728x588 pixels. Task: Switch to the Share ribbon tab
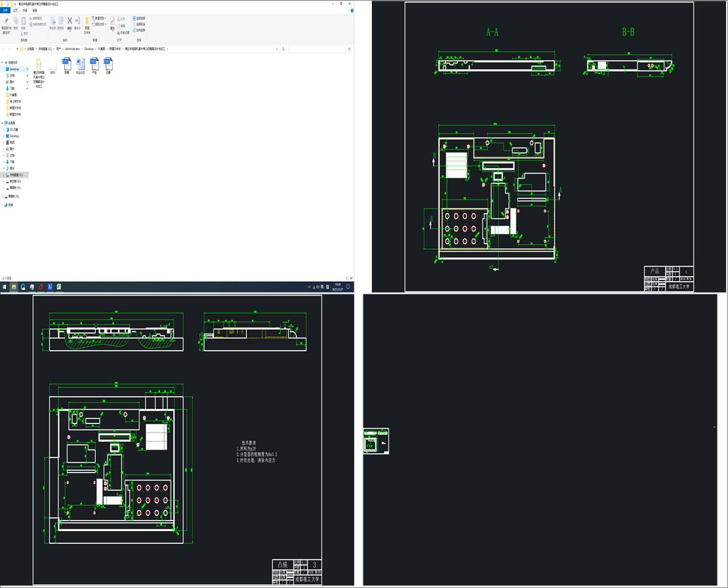pos(25,10)
